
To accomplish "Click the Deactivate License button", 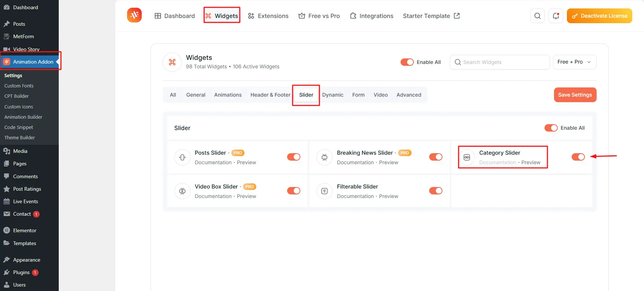I will coord(599,16).
